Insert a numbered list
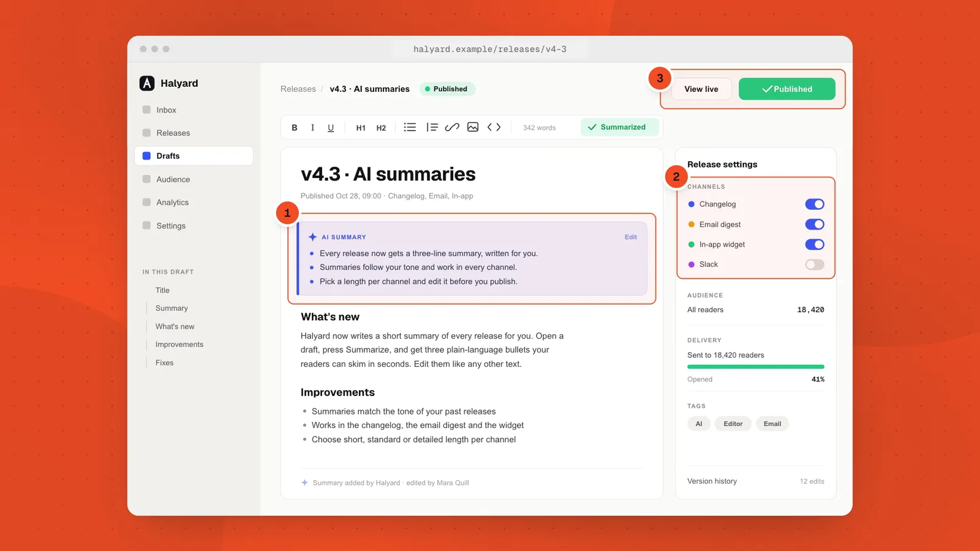The width and height of the screenshot is (980, 551). click(432, 127)
